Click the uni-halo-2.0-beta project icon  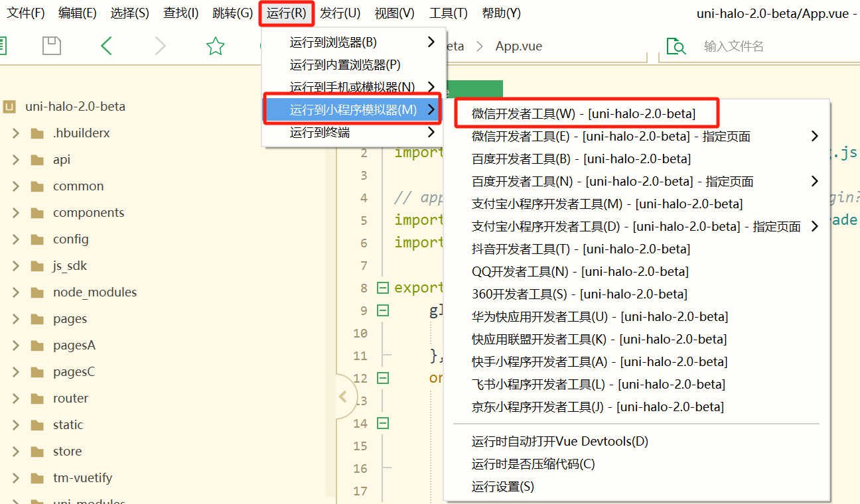9,106
